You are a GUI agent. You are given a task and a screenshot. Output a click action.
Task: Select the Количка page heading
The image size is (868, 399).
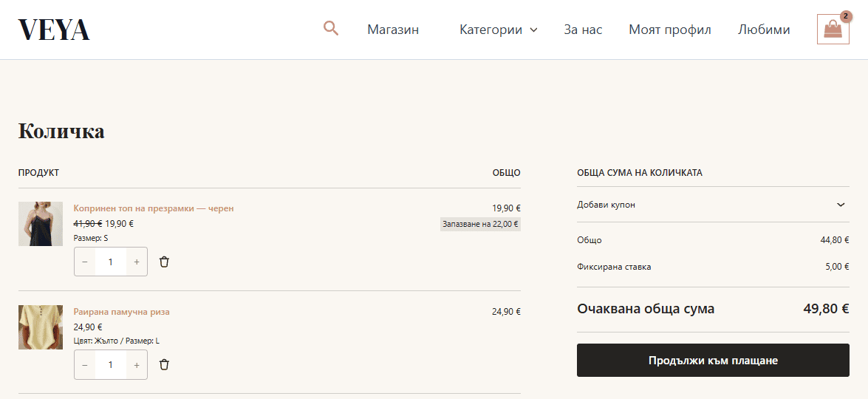61,132
